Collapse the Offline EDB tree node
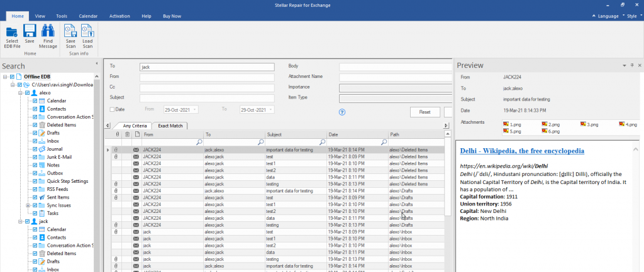 point(5,77)
